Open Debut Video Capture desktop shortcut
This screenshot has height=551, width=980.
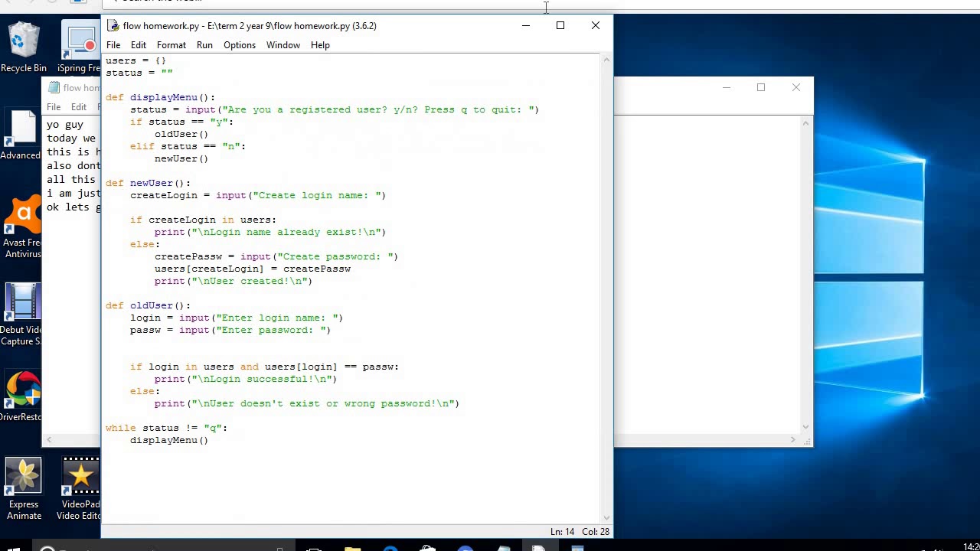(x=21, y=315)
